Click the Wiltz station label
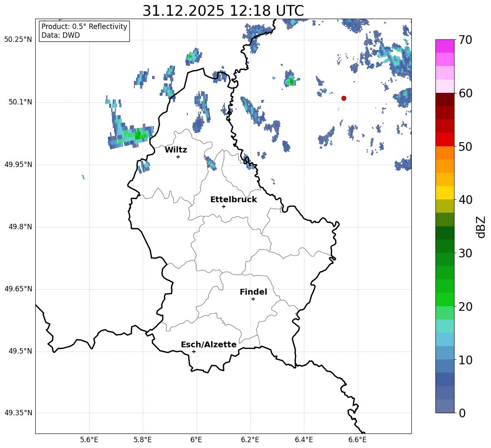 coord(176,150)
